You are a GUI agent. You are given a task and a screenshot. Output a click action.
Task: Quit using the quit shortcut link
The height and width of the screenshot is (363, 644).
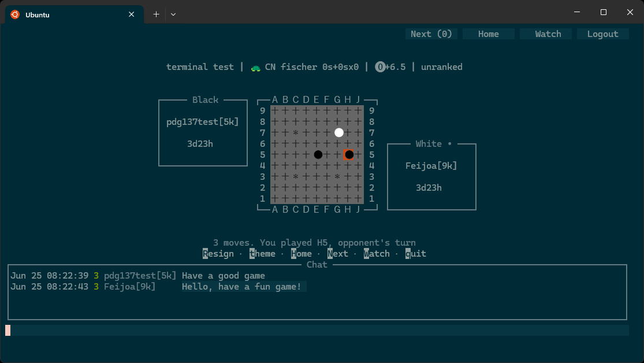[416, 254]
